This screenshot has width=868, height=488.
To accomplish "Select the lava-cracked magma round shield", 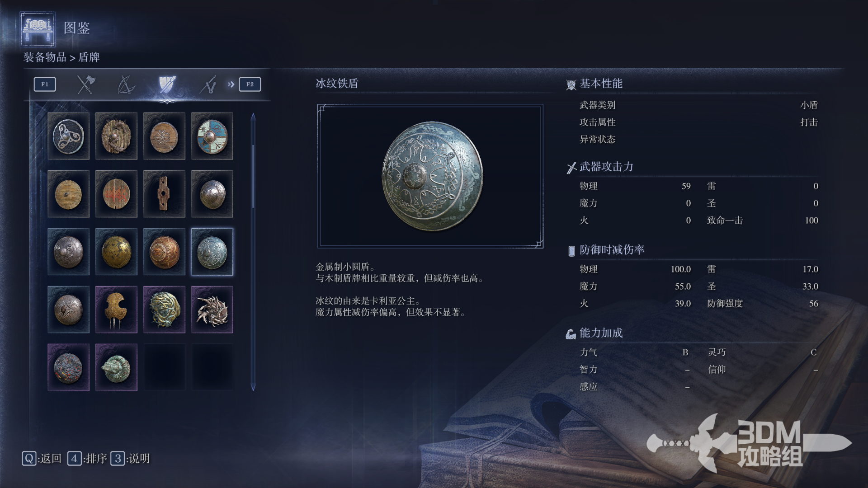I will pyautogui.click(x=68, y=367).
